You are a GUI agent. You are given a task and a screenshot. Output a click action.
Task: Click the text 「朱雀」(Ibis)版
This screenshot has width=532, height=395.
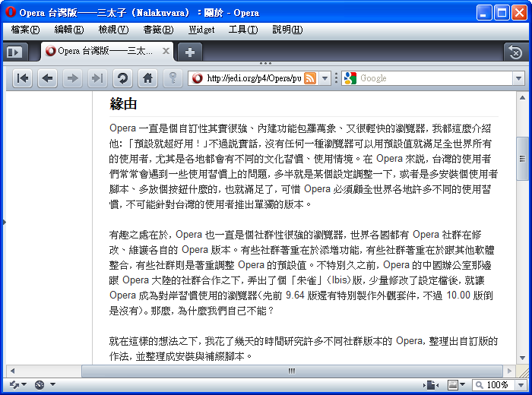tap(325, 280)
